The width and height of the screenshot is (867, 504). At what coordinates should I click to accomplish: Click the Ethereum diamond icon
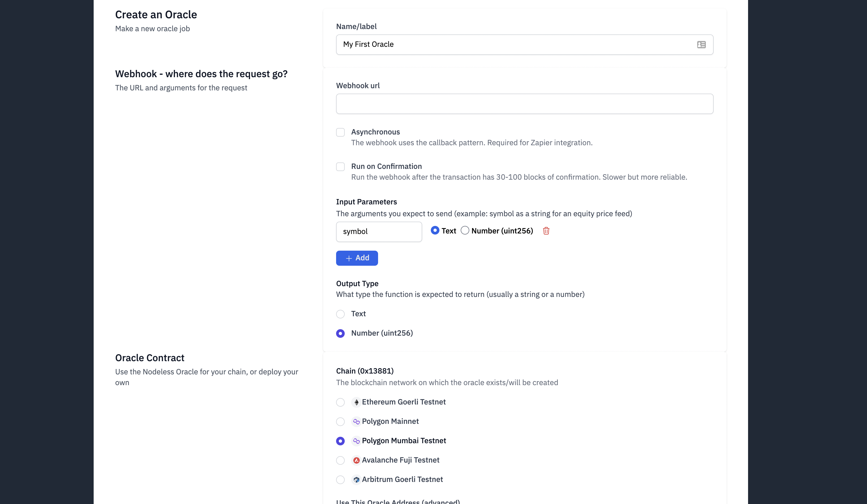click(356, 402)
